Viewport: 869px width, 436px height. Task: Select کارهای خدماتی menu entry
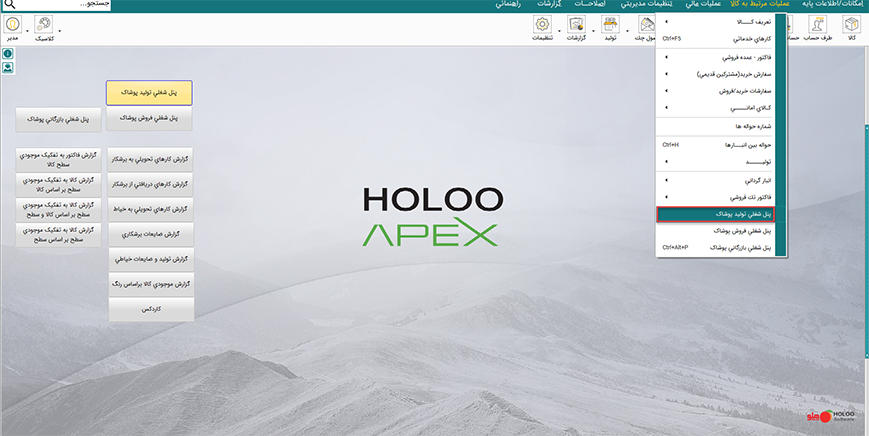click(x=715, y=39)
